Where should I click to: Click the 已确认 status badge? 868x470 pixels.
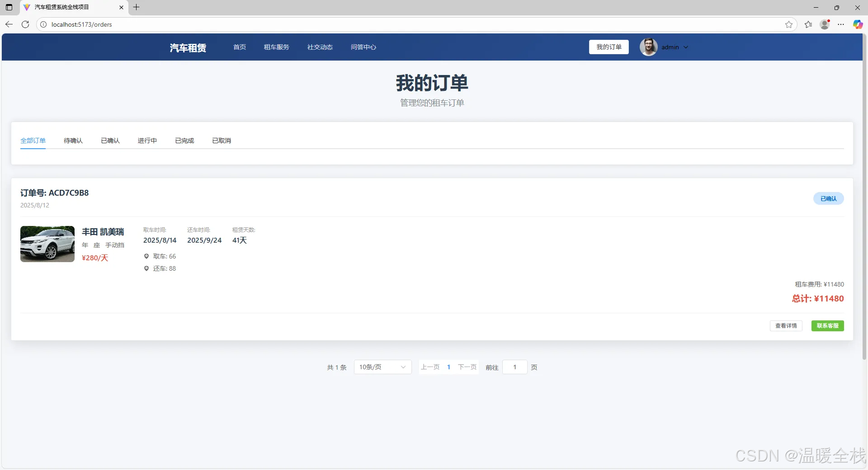pos(828,198)
